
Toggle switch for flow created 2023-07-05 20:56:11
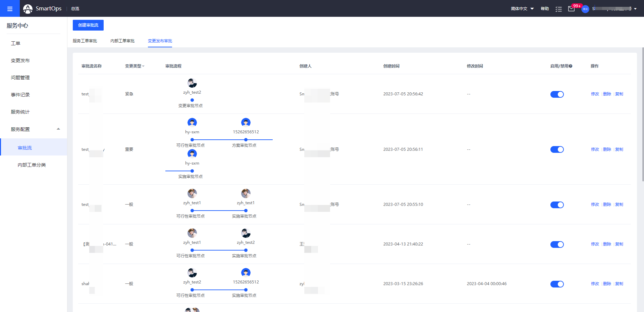tap(557, 149)
